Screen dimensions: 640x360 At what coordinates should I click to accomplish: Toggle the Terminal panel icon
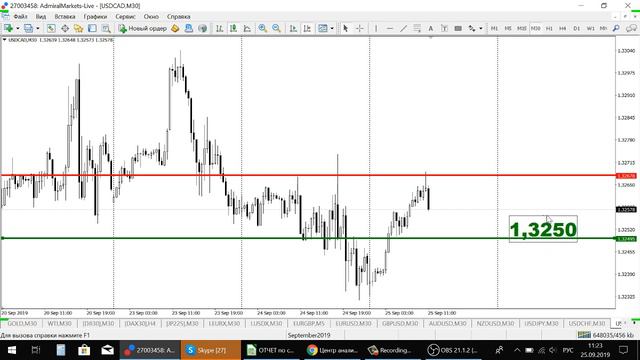[92, 28]
